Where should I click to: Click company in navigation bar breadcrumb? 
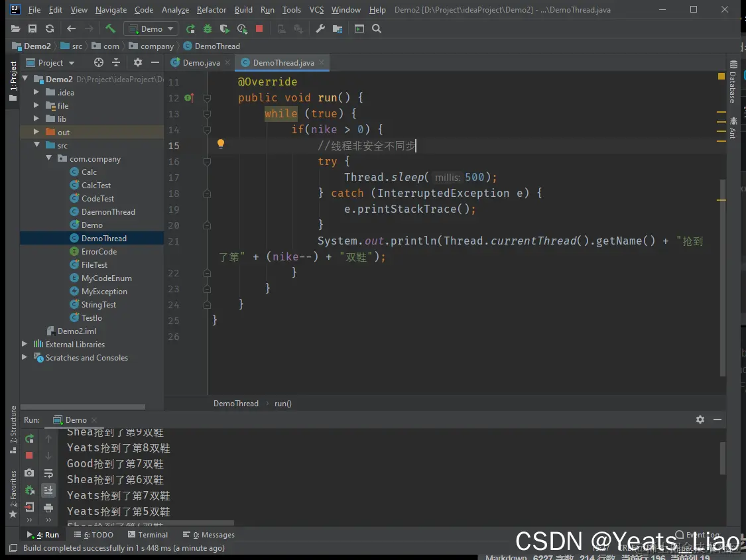coord(157,46)
